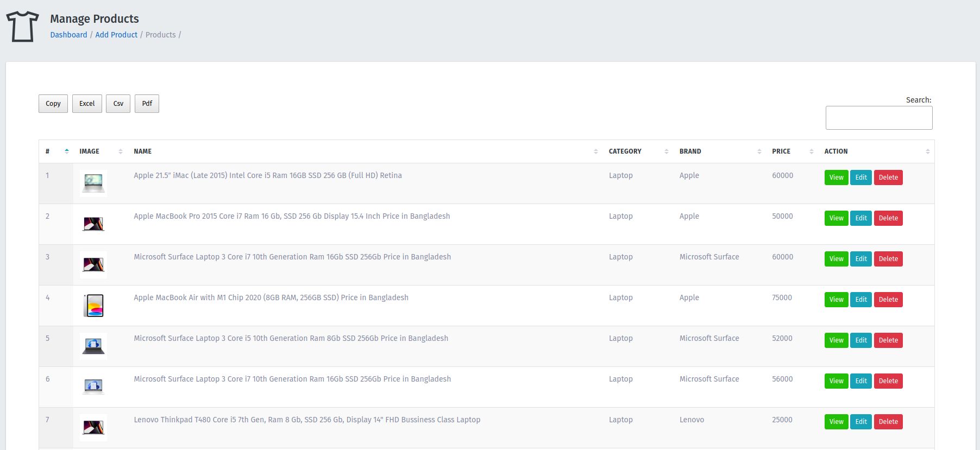
Task: Open the Apple iMac product thumbnail
Action: click(93, 183)
